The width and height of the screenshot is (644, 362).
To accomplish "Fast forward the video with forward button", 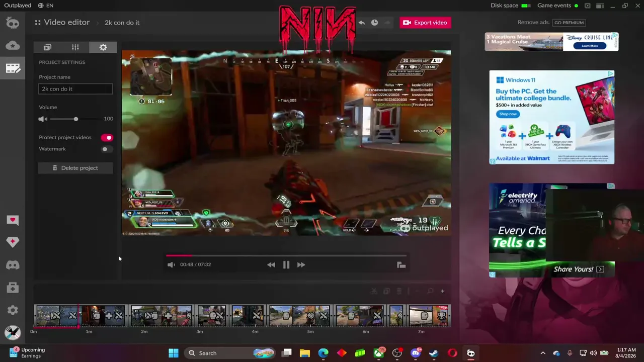I will (301, 265).
